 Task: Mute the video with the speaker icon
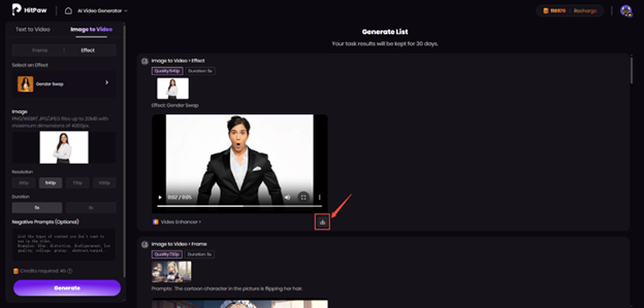287,197
